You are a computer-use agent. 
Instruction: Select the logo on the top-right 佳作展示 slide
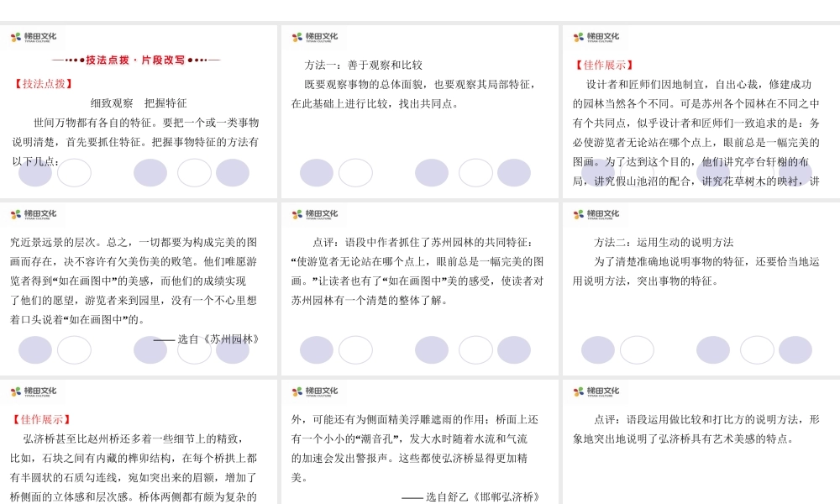(x=596, y=37)
